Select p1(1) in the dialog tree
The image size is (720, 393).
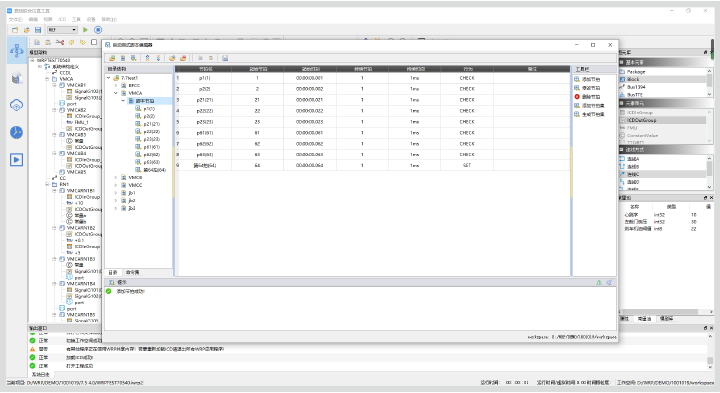click(x=149, y=109)
